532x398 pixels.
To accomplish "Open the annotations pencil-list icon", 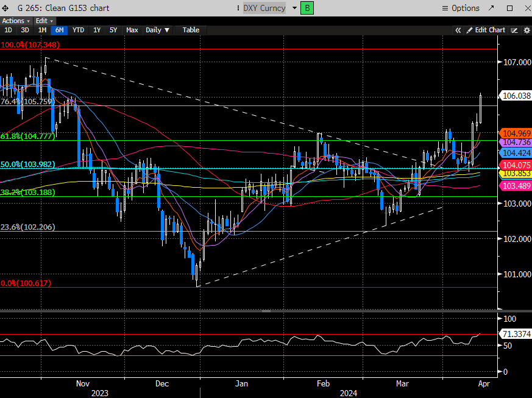I will point(514,30).
